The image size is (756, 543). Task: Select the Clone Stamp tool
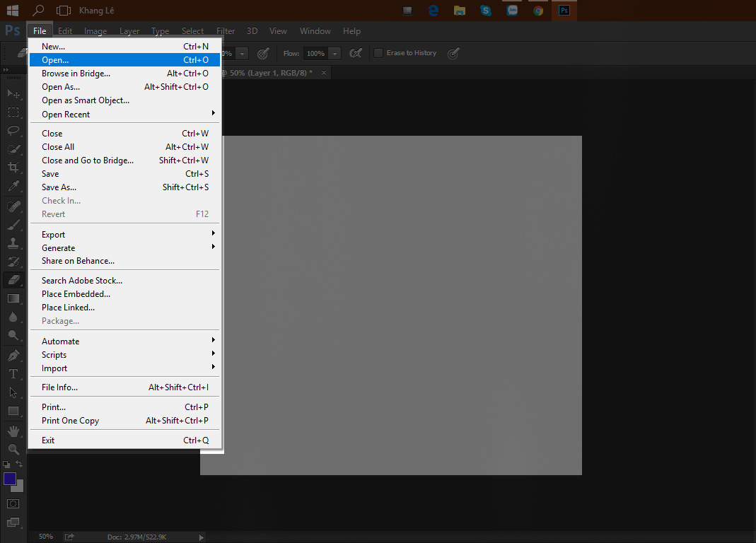point(13,243)
